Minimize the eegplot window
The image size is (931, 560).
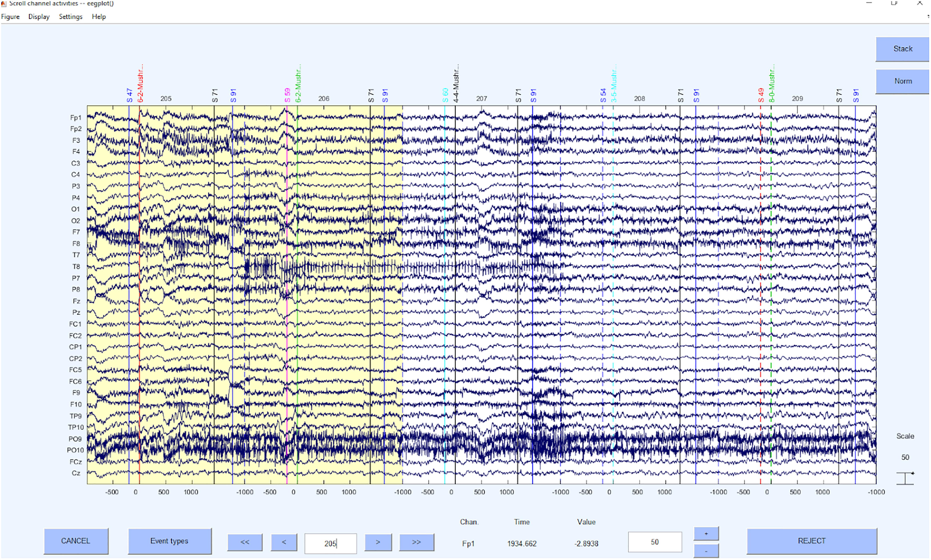(x=869, y=3)
